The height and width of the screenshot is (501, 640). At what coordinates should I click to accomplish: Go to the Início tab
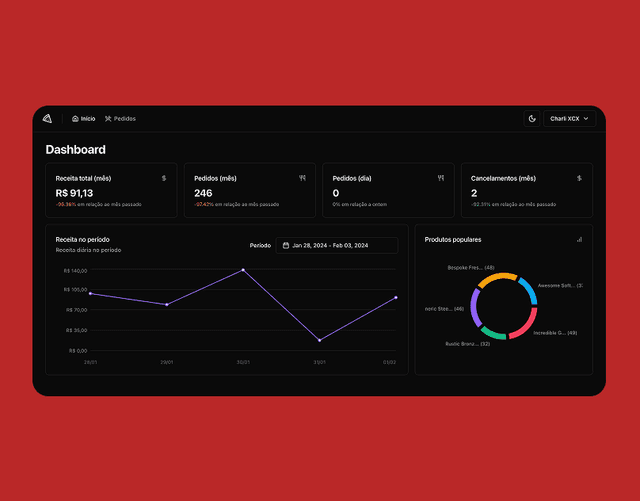84,119
